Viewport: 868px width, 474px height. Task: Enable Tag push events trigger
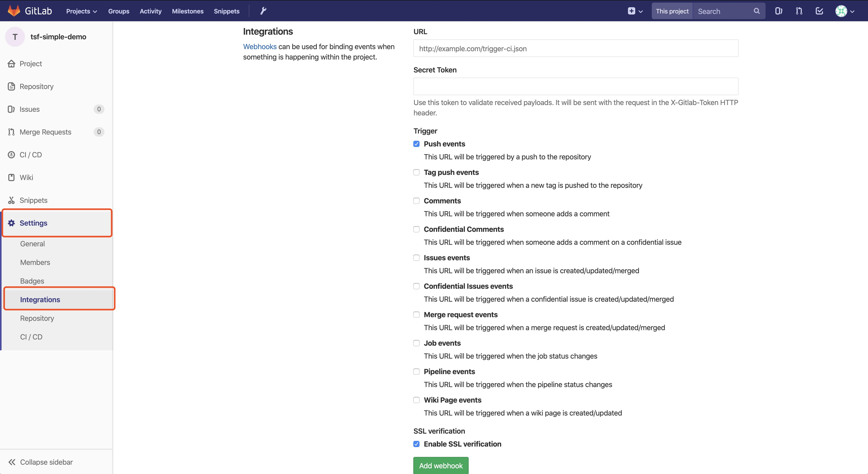pyautogui.click(x=416, y=172)
